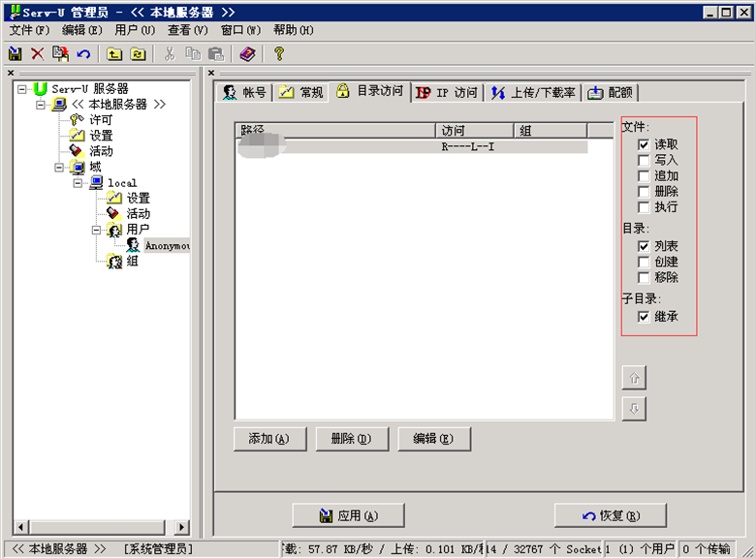Switch to the IP 访问 tab
The image size is (756, 559).
tap(447, 92)
